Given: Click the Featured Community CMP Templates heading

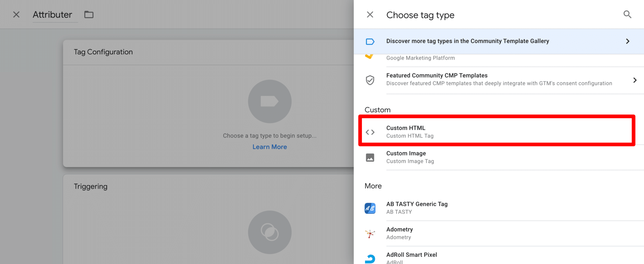Looking at the screenshot, I should tap(437, 75).
